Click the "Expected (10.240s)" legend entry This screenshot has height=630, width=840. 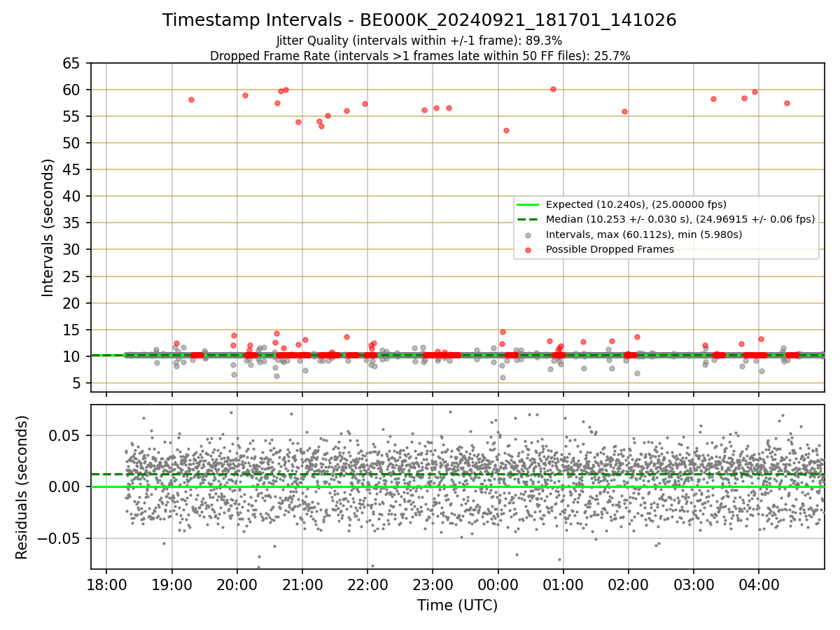[636, 204]
